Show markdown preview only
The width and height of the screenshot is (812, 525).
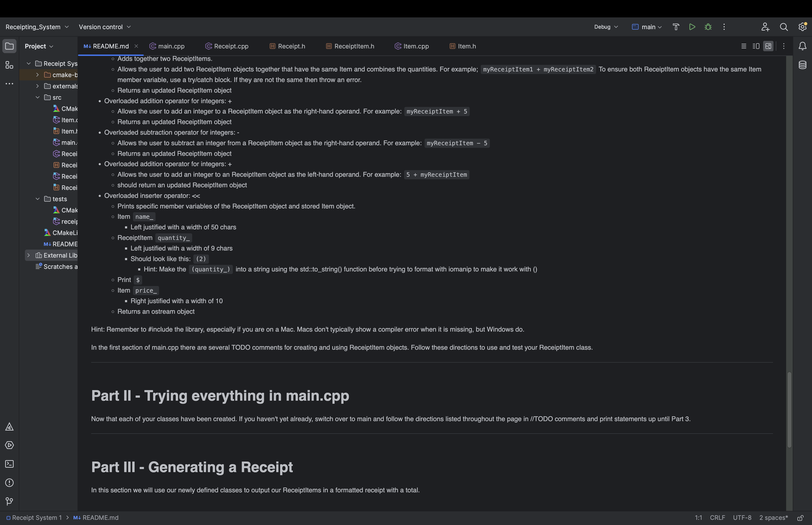(768, 46)
